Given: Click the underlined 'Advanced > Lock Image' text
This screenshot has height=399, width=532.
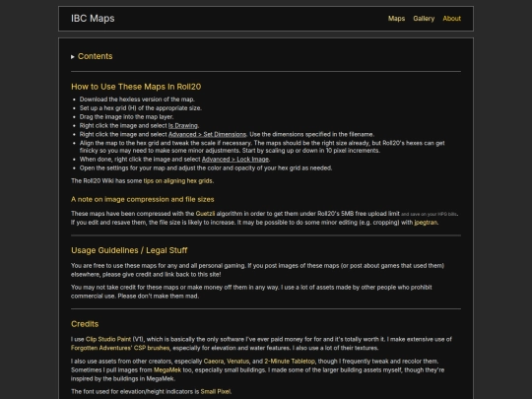Looking at the screenshot, I should [235, 160].
